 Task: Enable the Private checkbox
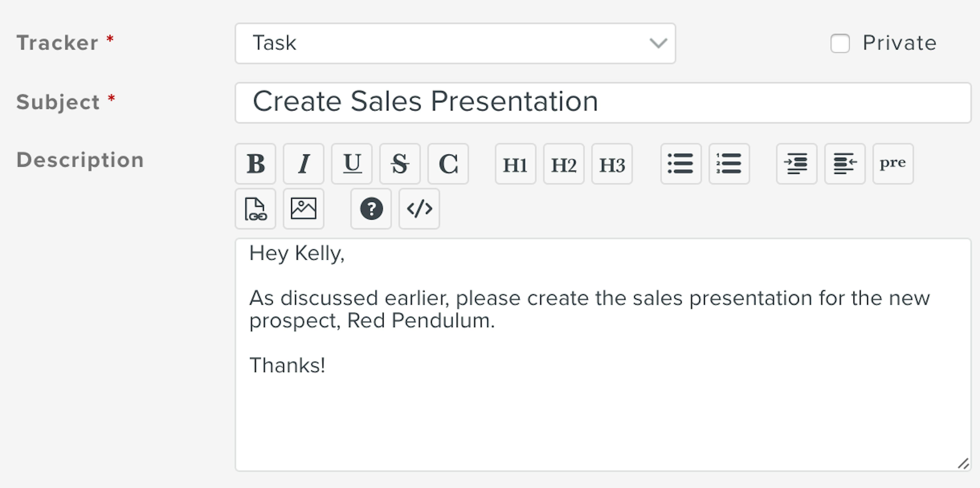click(x=840, y=43)
